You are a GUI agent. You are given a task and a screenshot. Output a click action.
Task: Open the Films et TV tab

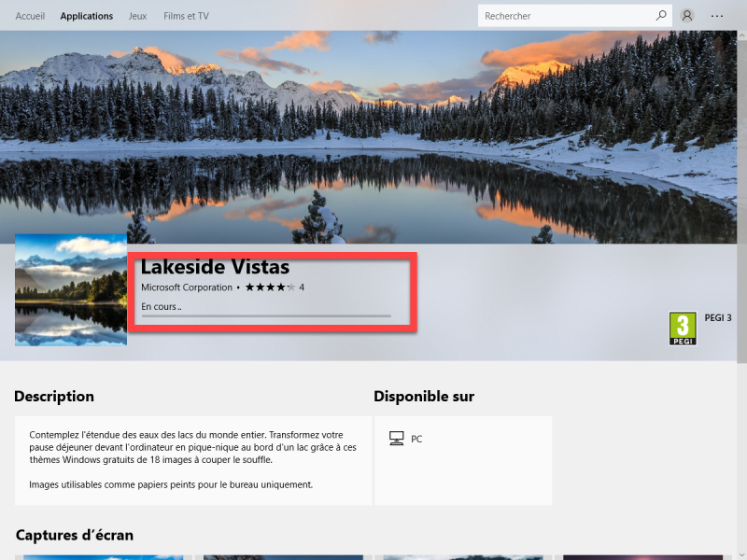point(186,16)
